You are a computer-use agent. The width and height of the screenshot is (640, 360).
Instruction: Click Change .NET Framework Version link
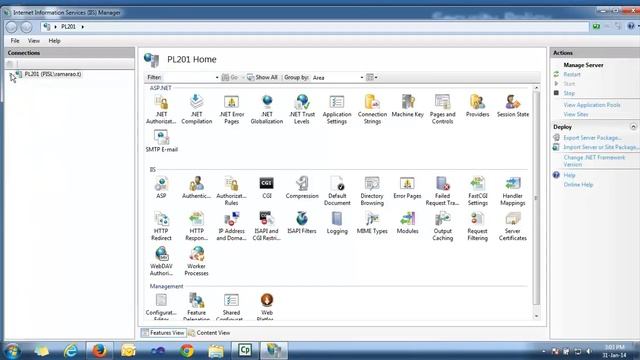click(594, 161)
